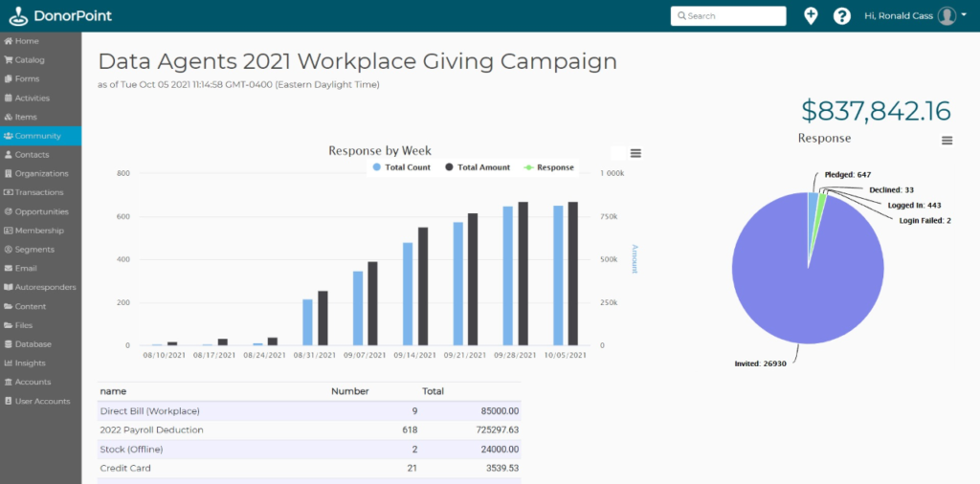Click the Home icon in sidebar
The width and height of the screenshot is (980, 484).
tap(8, 41)
